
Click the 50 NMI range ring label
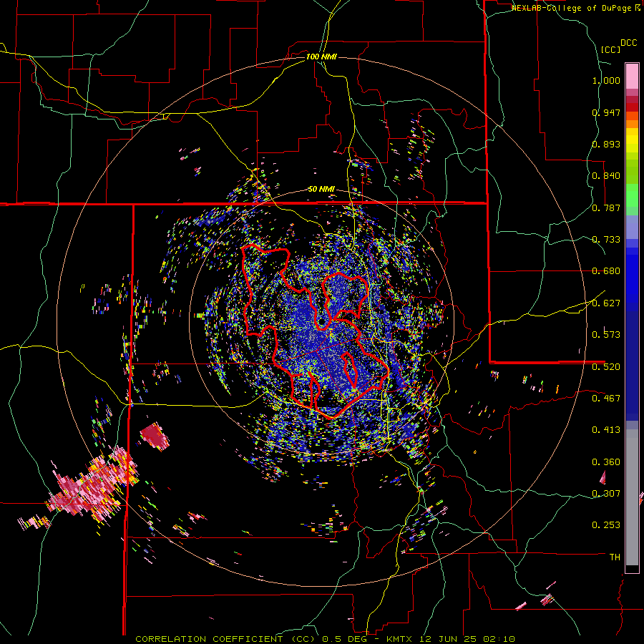[x=321, y=190]
